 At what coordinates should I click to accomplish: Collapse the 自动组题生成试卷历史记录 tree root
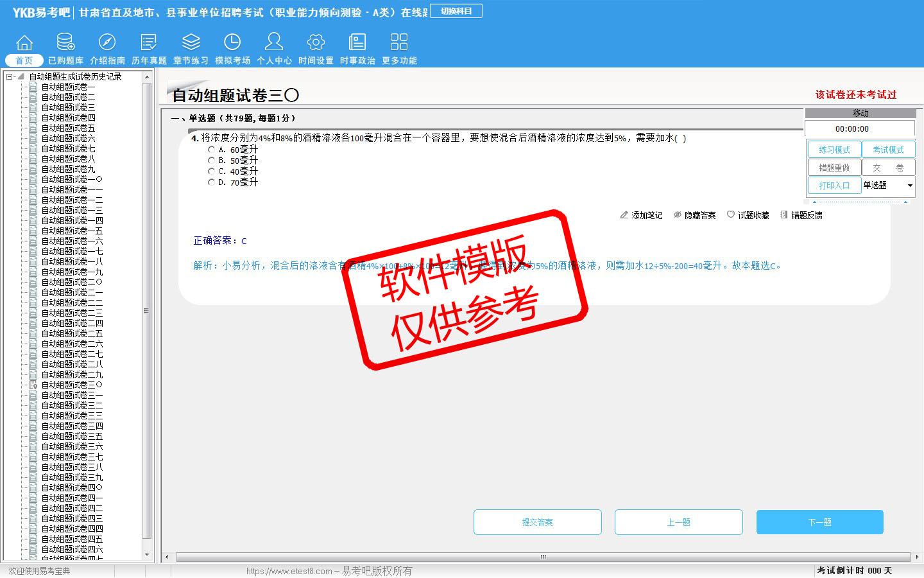(10, 76)
